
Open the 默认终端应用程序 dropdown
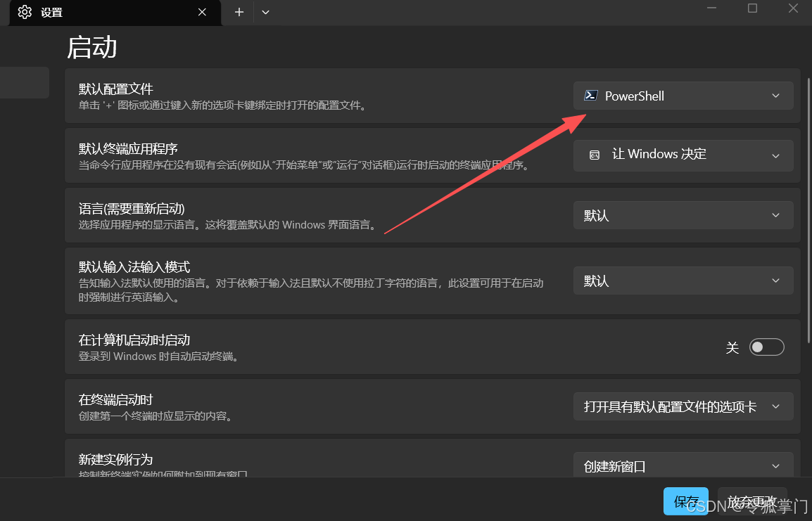tap(683, 155)
